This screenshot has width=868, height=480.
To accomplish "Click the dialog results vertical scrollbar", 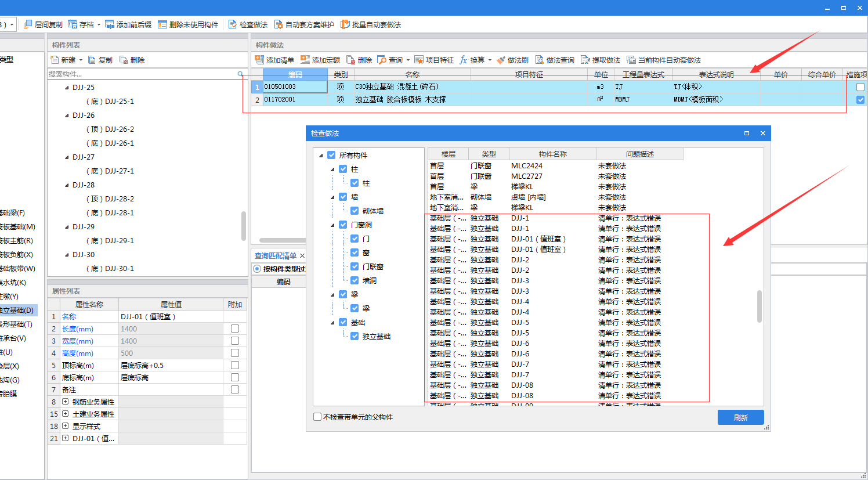I will [759, 306].
